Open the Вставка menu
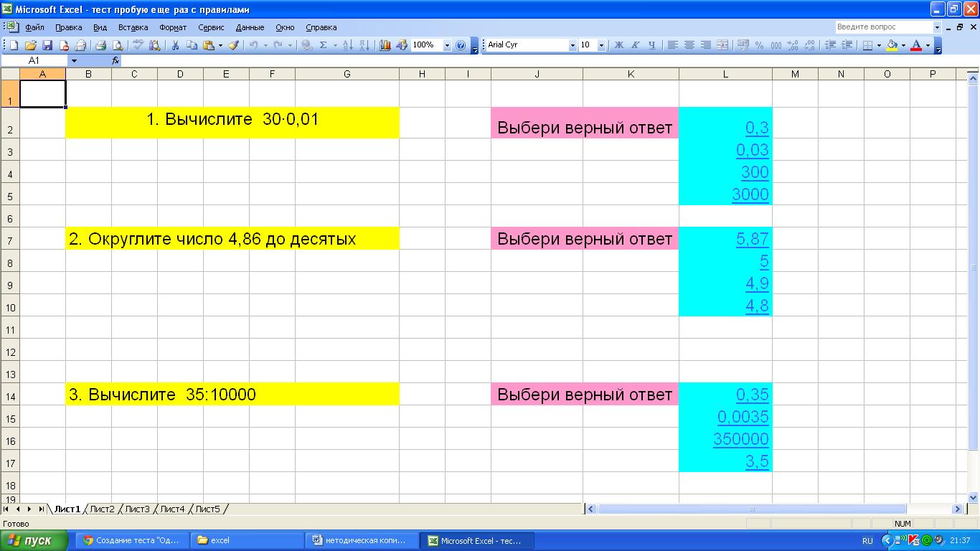The width and height of the screenshot is (980, 551). pyautogui.click(x=133, y=27)
